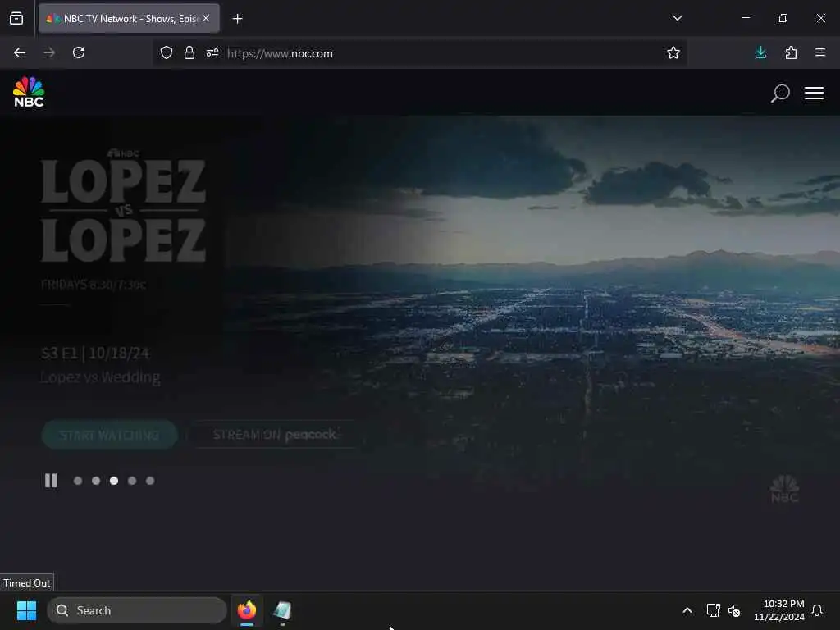Click the S3 E1 | 10/18/24 episode info
This screenshot has height=630, width=840.
95,354
